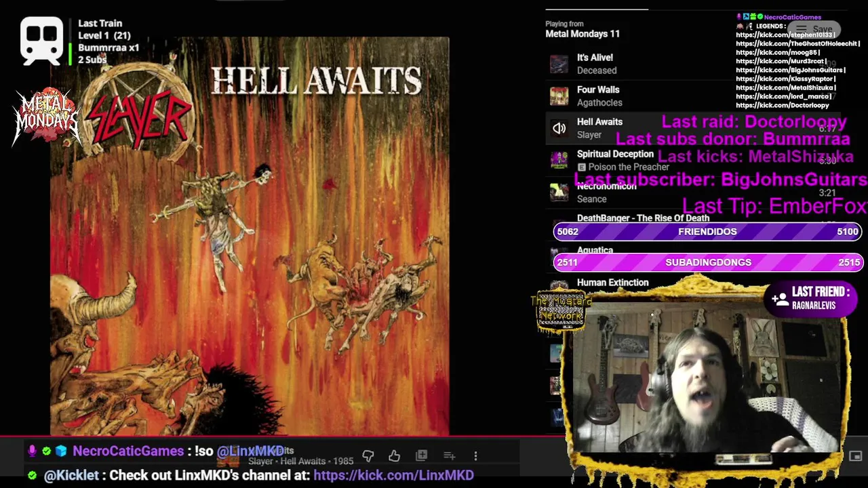Viewport: 868px width, 488px height.
Task: Click the miniplayer icon at bottom right
Action: click(855, 456)
